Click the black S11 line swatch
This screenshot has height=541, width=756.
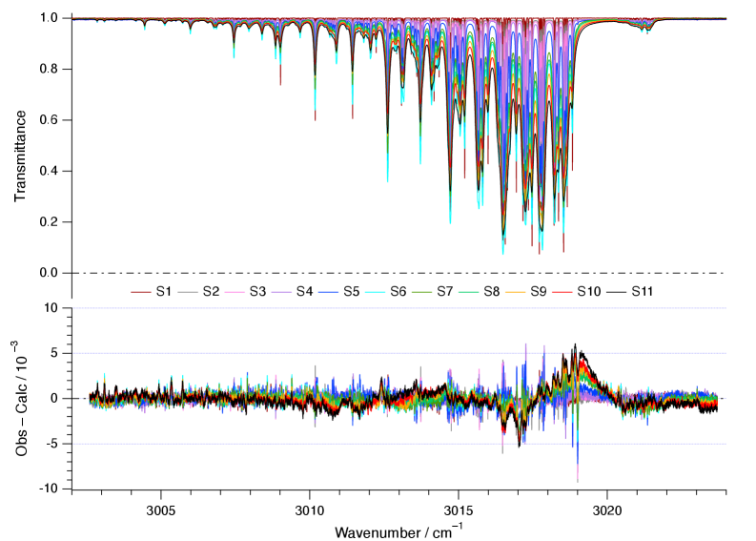point(616,292)
